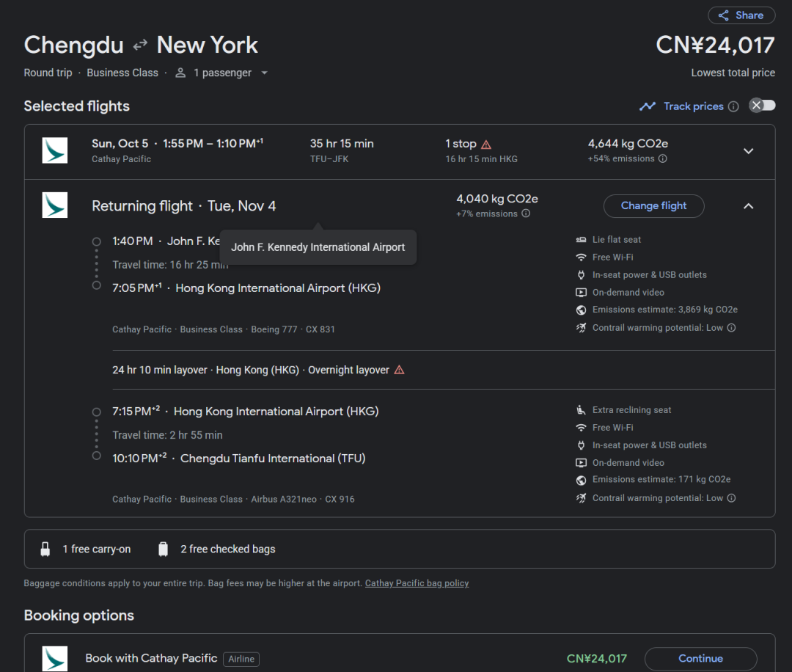Click the Cathay Pacific logo on returning flight
This screenshot has width=792, height=672.
(x=55, y=205)
